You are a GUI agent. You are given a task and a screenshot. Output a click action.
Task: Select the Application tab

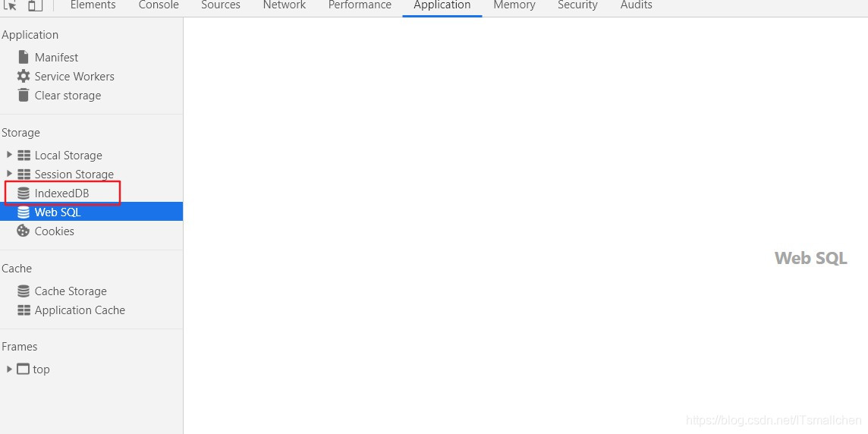pyautogui.click(x=442, y=5)
